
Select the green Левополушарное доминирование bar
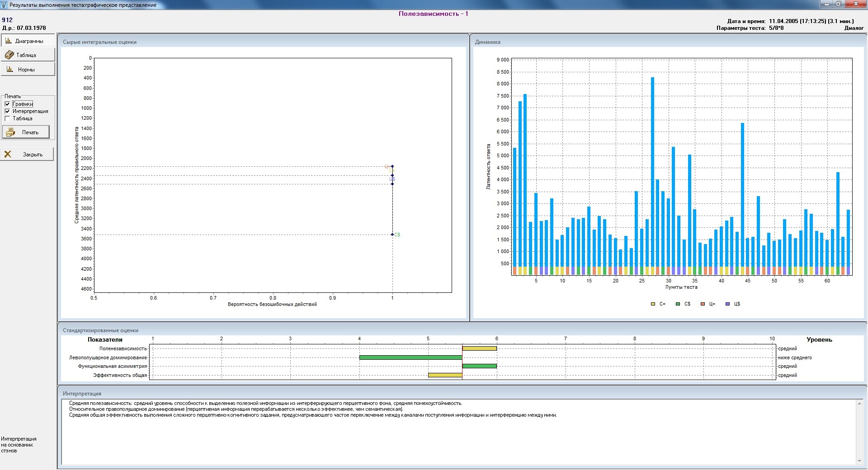410,357
